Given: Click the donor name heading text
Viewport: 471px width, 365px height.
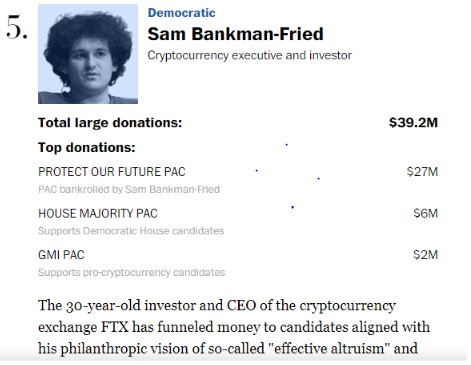Looking at the screenshot, I should pyautogui.click(x=236, y=34).
